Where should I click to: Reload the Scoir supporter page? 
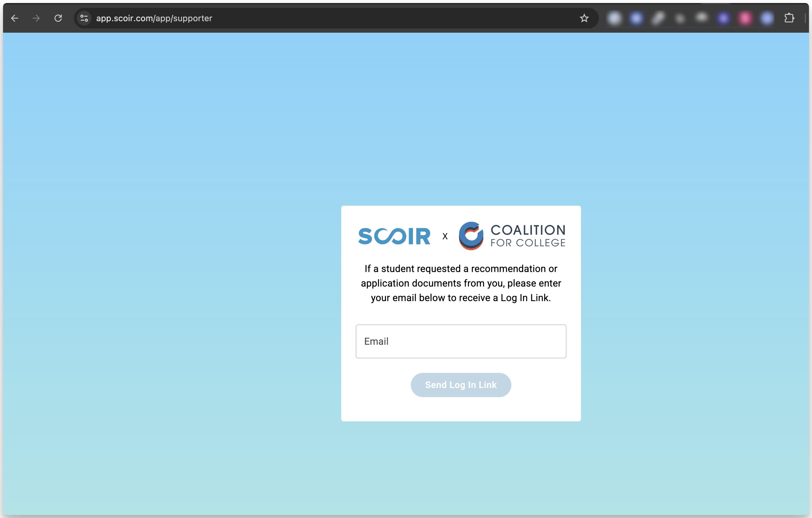(58, 18)
